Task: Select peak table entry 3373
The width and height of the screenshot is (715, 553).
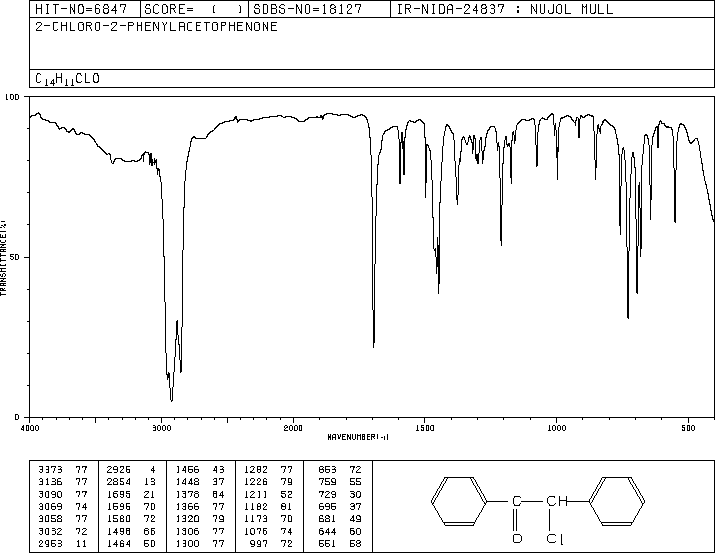Action: pos(63,470)
